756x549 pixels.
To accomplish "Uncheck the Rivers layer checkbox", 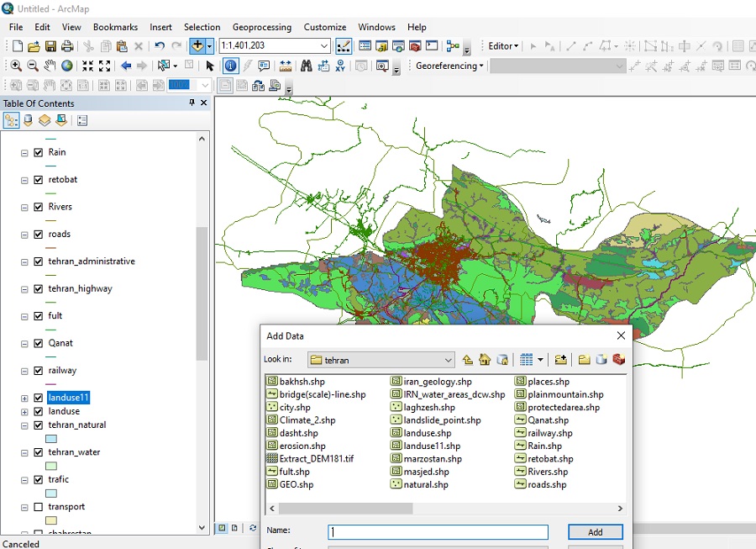I will (39, 208).
